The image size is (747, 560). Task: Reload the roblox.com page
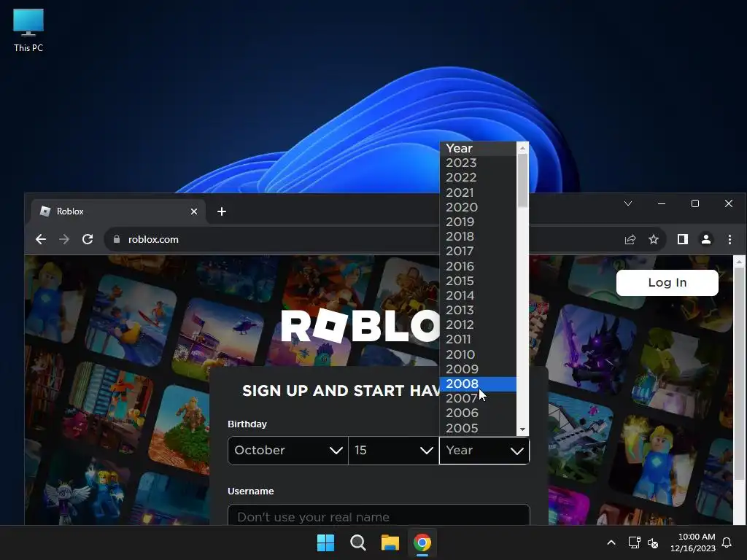click(x=88, y=239)
